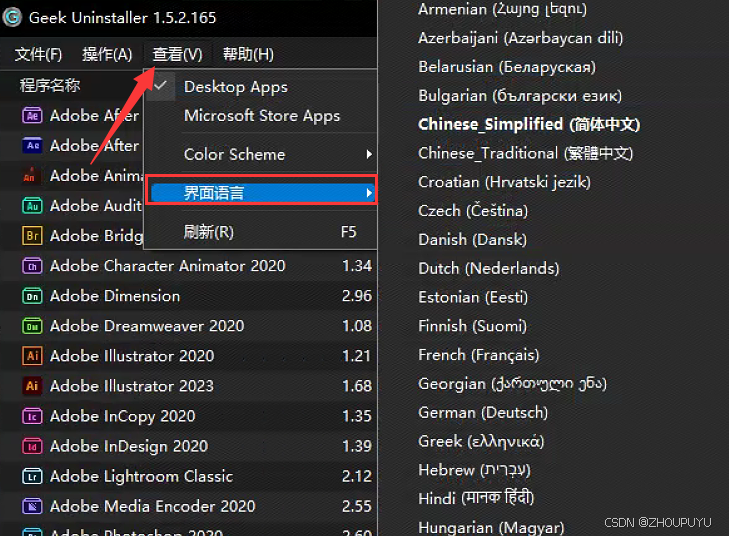The width and height of the screenshot is (729, 536).
Task: Pick Hebrew language entry
Action: (474, 470)
